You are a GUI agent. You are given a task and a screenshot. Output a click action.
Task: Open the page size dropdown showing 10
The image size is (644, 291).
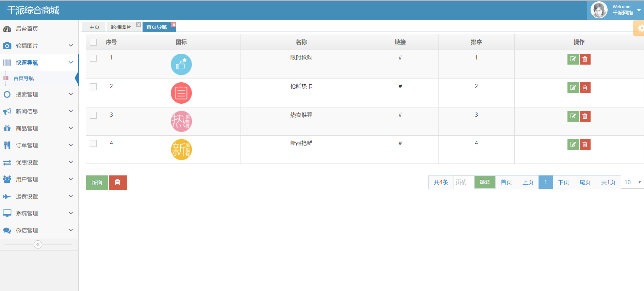point(632,183)
